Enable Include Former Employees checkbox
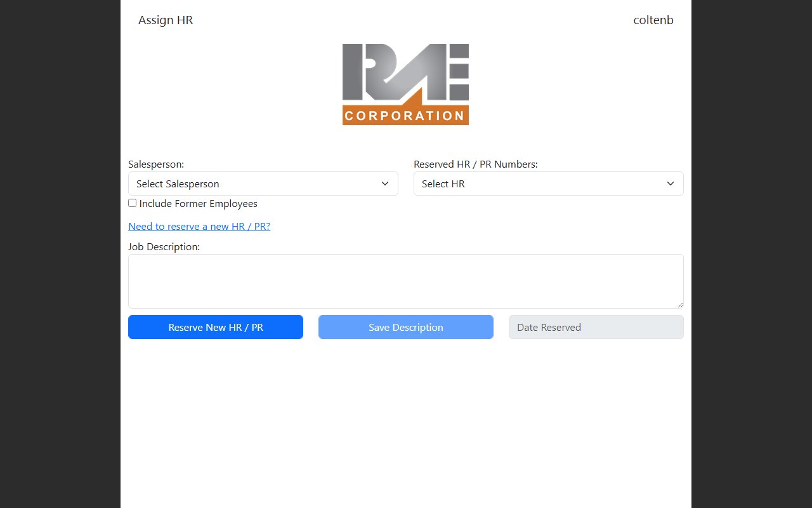This screenshot has width=812, height=508. [132, 203]
